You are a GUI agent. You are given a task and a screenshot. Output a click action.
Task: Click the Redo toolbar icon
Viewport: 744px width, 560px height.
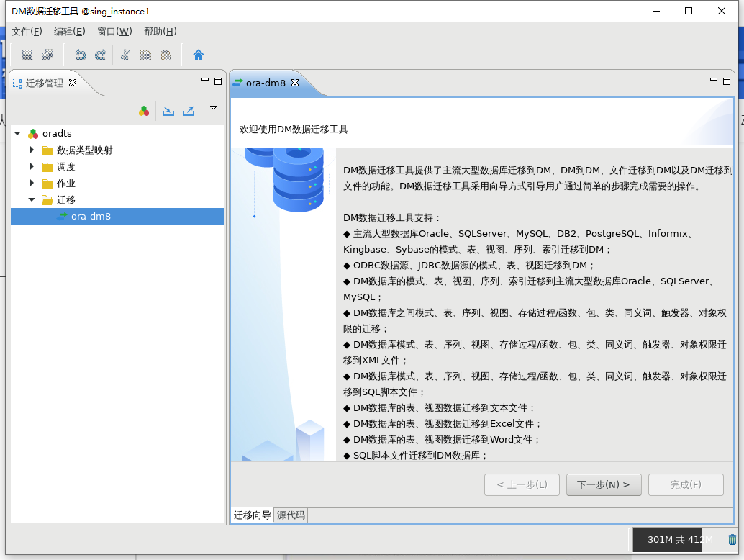[101, 55]
